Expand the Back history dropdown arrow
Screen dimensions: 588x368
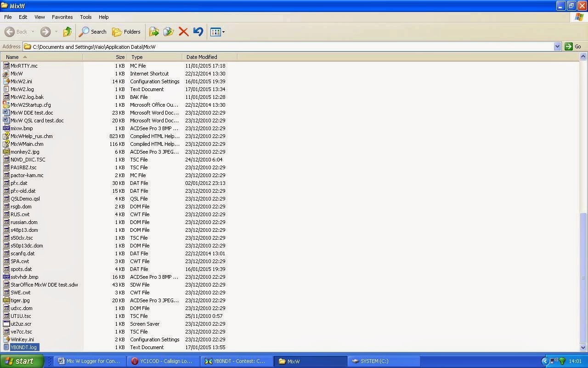pyautogui.click(x=33, y=32)
